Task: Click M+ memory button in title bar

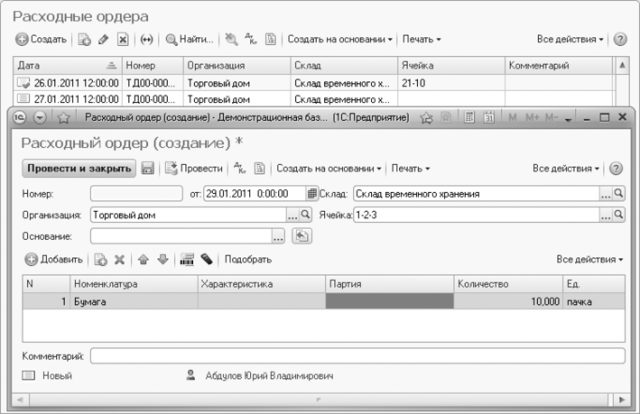Action: (x=532, y=117)
